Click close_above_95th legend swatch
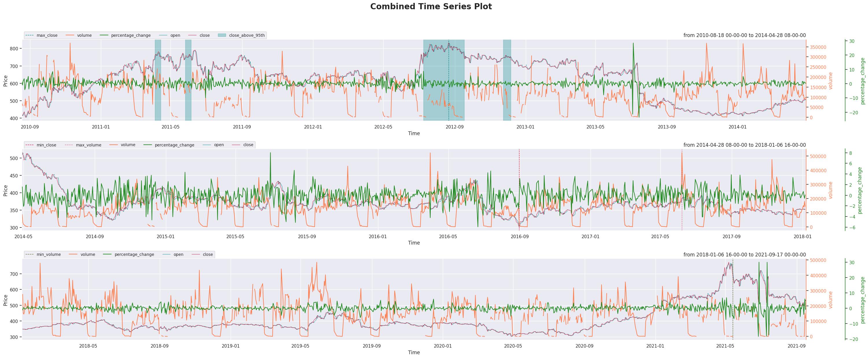 coord(222,35)
